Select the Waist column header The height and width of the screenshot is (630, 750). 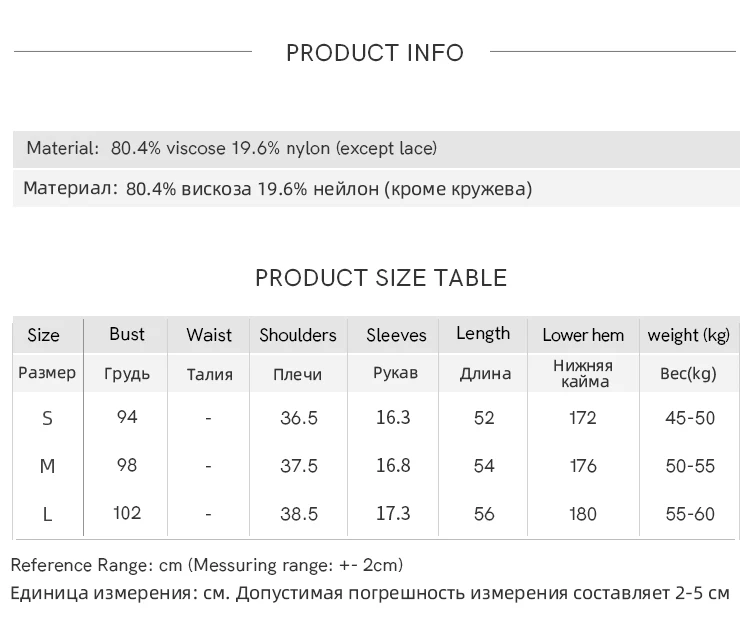pyautogui.click(x=208, y=335)
